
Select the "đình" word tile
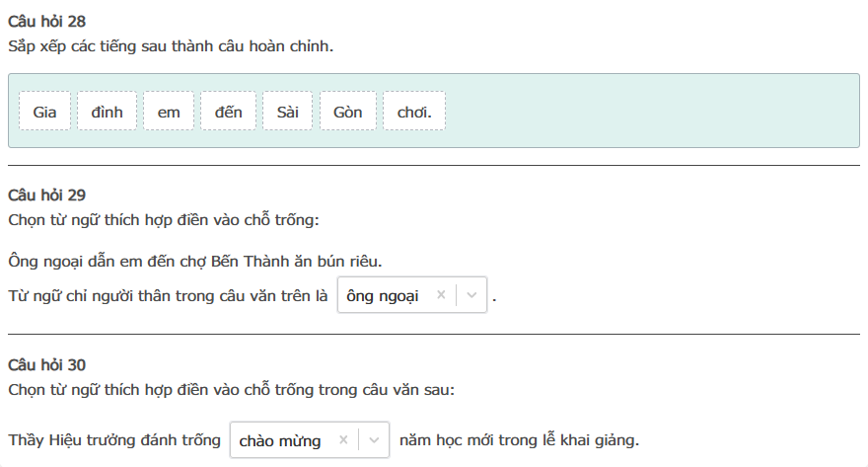108,112
